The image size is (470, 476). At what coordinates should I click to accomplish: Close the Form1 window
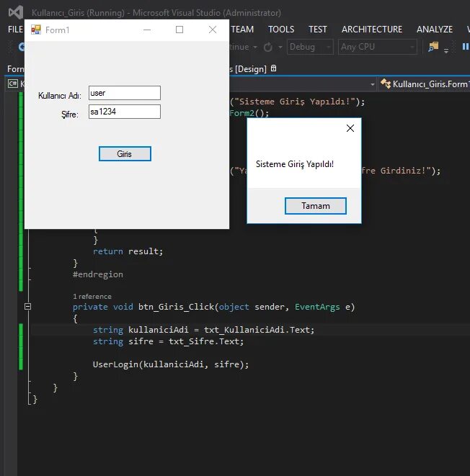(x=213, y=30)
